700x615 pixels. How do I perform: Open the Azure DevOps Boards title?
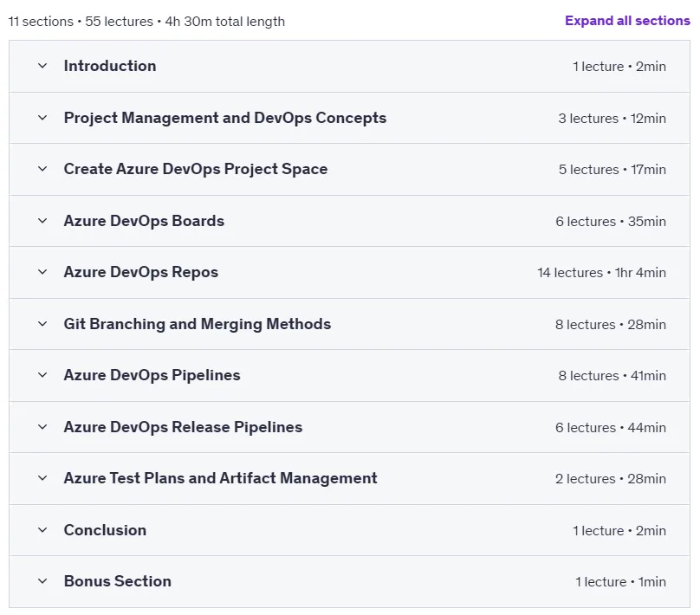[144, 221]
